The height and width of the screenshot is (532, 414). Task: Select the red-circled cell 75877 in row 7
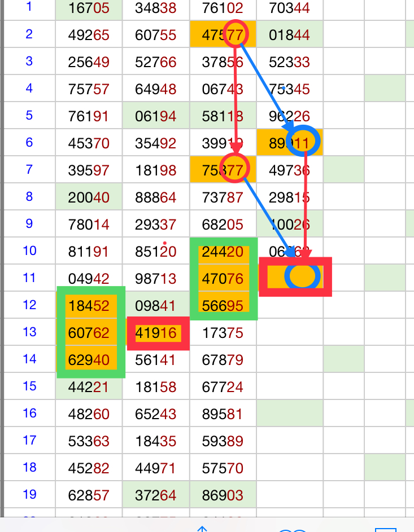[234, 168]
